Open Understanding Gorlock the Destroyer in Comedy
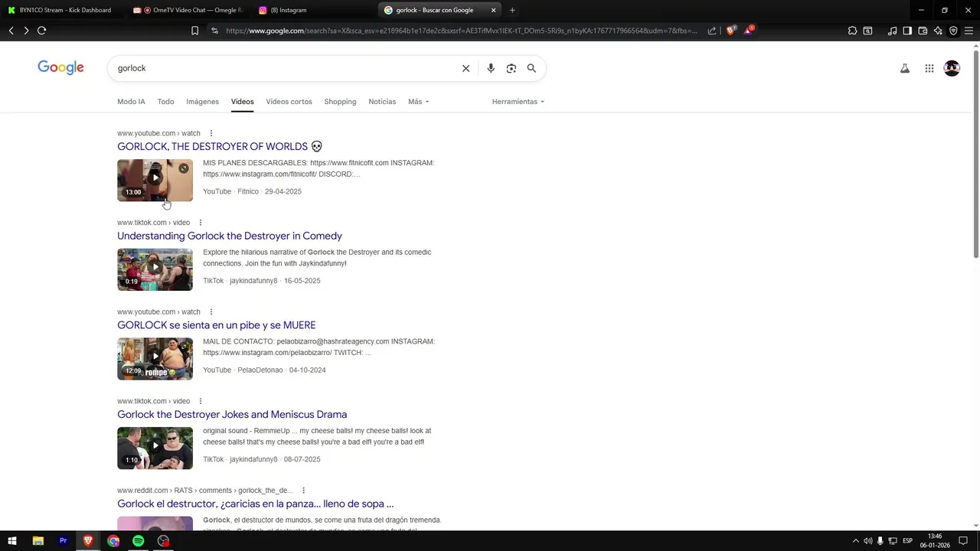 [230, 236]
